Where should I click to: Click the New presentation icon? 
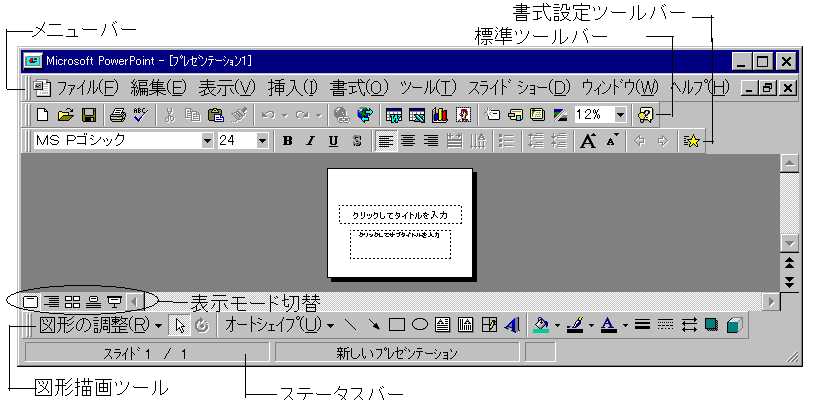[x=43, y=115]
